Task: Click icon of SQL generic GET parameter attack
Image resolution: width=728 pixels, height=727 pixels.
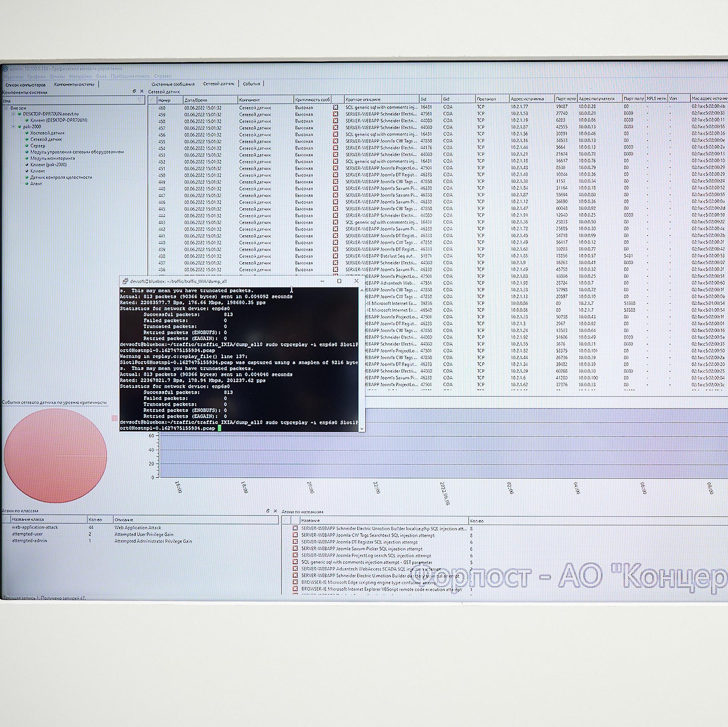Action: (296, 562)
